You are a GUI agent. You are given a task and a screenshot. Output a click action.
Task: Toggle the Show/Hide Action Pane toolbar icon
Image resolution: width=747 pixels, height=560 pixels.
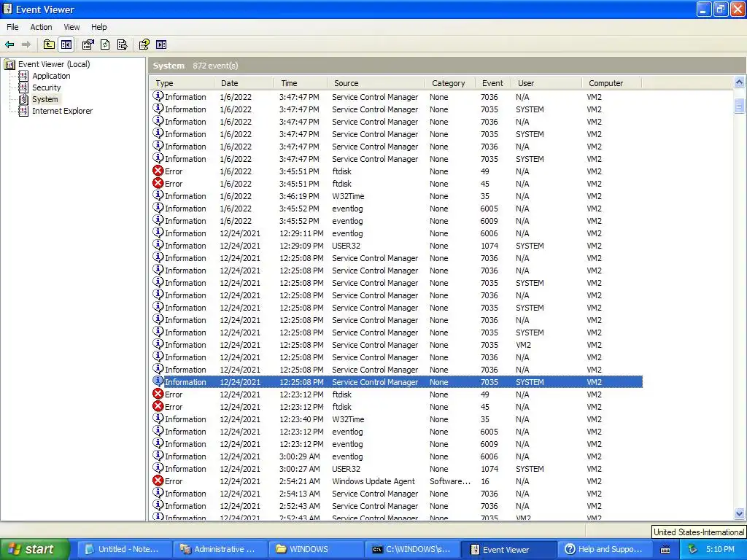[x=161, y=44]
